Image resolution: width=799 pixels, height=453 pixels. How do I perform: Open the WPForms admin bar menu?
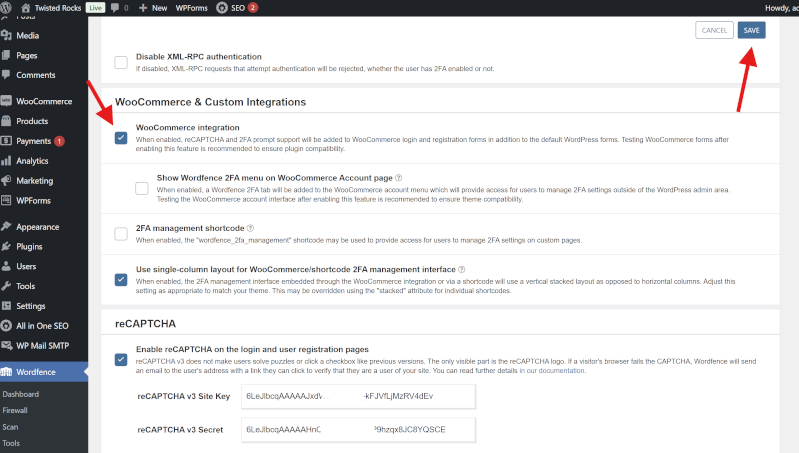[x=192, y=8]
